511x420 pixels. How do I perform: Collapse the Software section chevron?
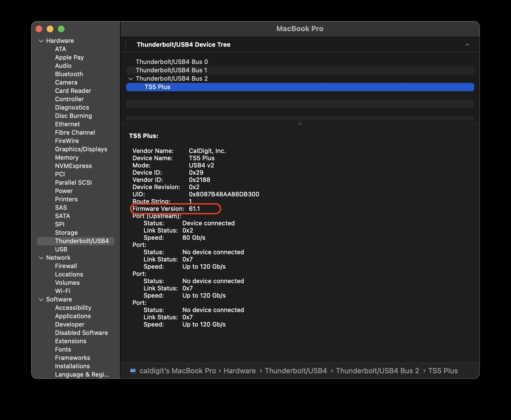coord(41,300)
